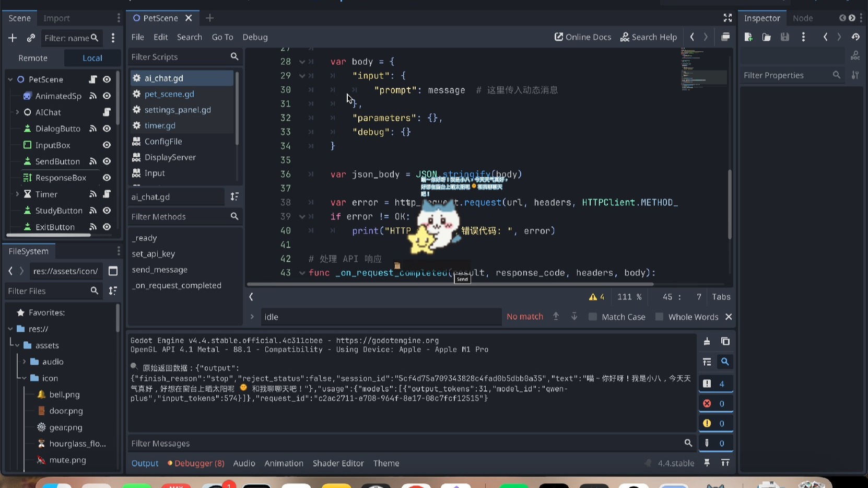The image size is (868, 488).
Task: Expand the Timer node children
Action: tap(17, 194)
